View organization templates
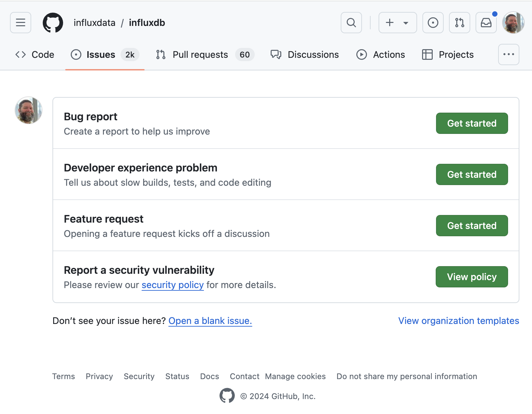Viewport: 532px width, 414px height. click(458, 321)
